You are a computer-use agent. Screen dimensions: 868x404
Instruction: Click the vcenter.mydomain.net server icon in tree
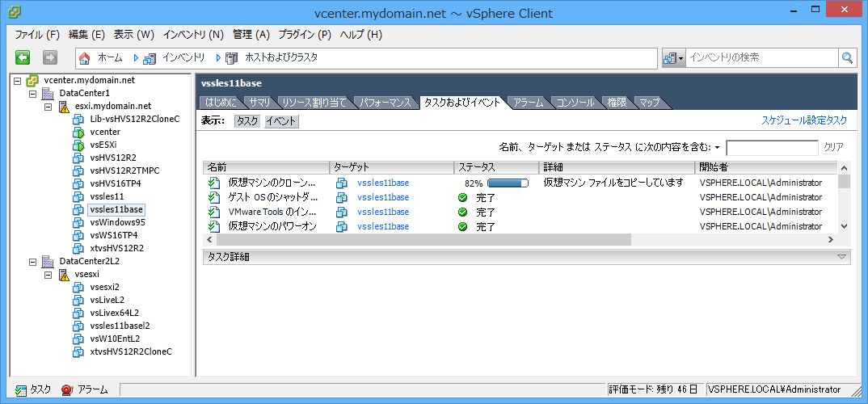tap(32, 80)
